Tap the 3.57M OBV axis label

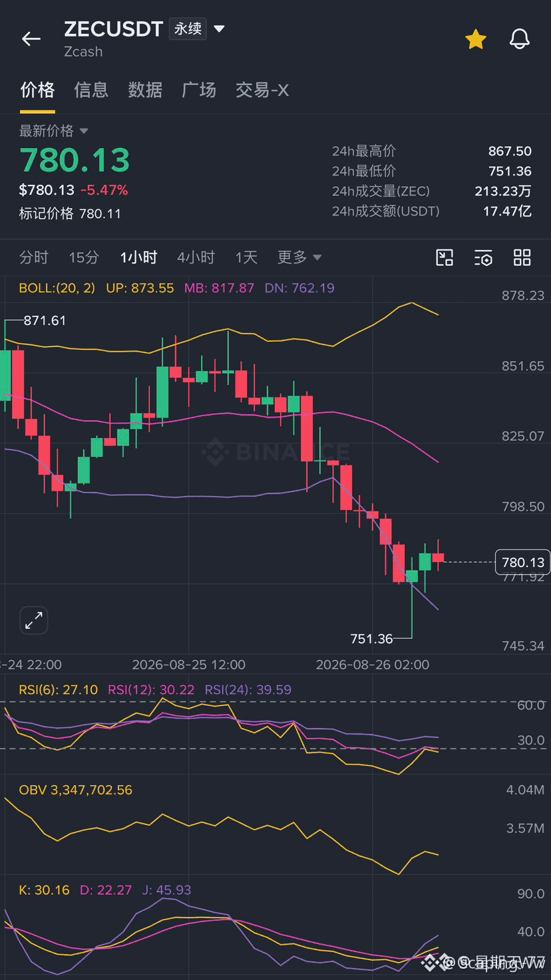pyautogui.click(x=526, y=828)
